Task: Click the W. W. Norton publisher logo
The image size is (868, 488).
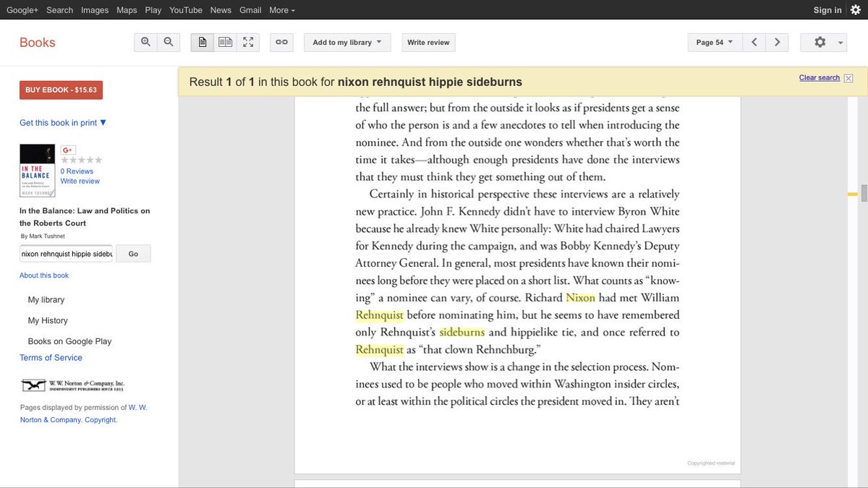Action: tap(72, 385)
